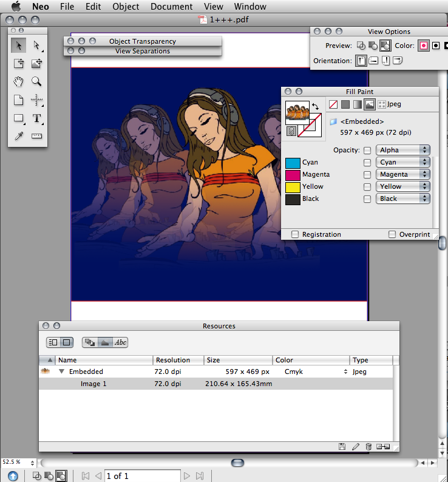The height and width of the screenshot is (482, 448).
Task: Click save icon in Resources footer
Action: pyautogui.click(x=342, y=447)
